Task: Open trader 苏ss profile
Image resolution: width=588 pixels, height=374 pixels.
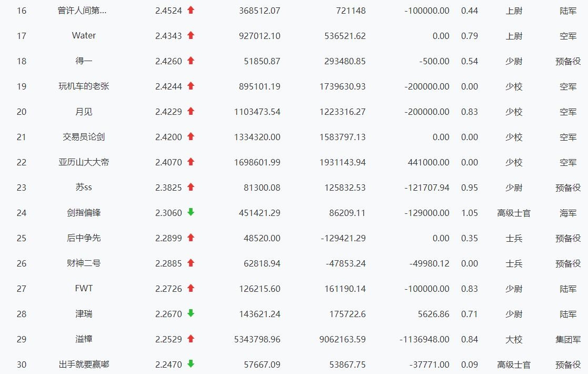Action: [84, 188]
